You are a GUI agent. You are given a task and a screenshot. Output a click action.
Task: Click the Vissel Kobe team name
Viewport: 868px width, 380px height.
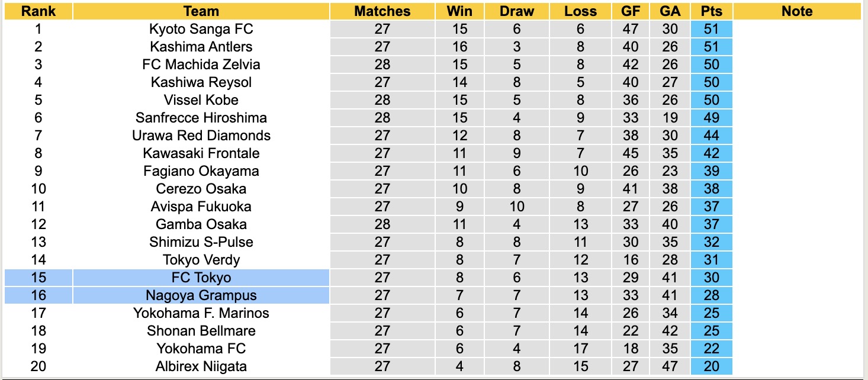point(201,100)
